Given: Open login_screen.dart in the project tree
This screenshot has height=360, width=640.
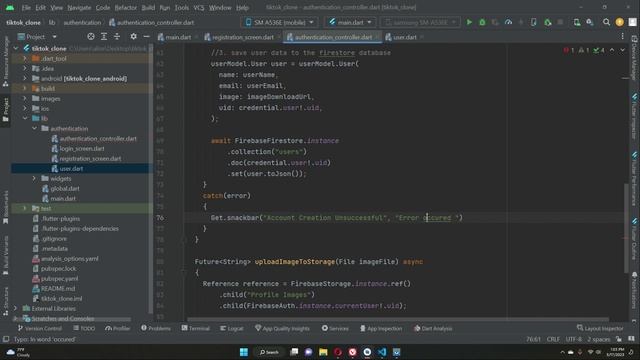Looking at the screenshot, I should pos(82,149).
